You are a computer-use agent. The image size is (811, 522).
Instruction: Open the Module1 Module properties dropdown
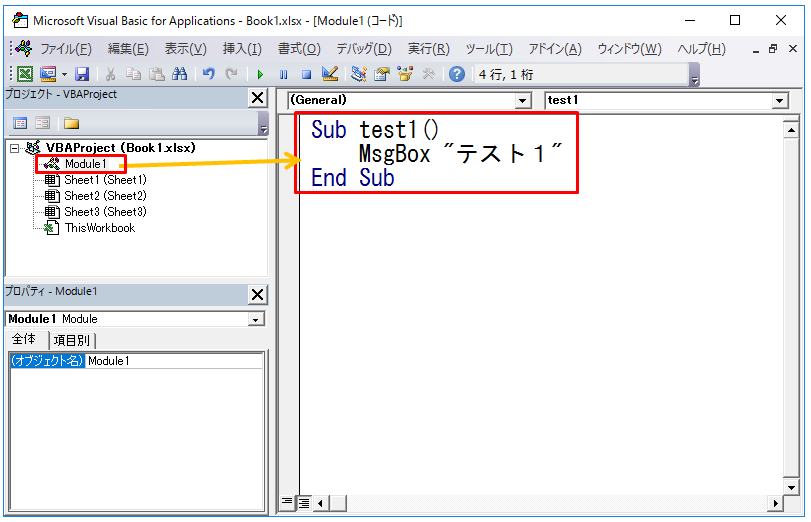click(x=256, y=320)
